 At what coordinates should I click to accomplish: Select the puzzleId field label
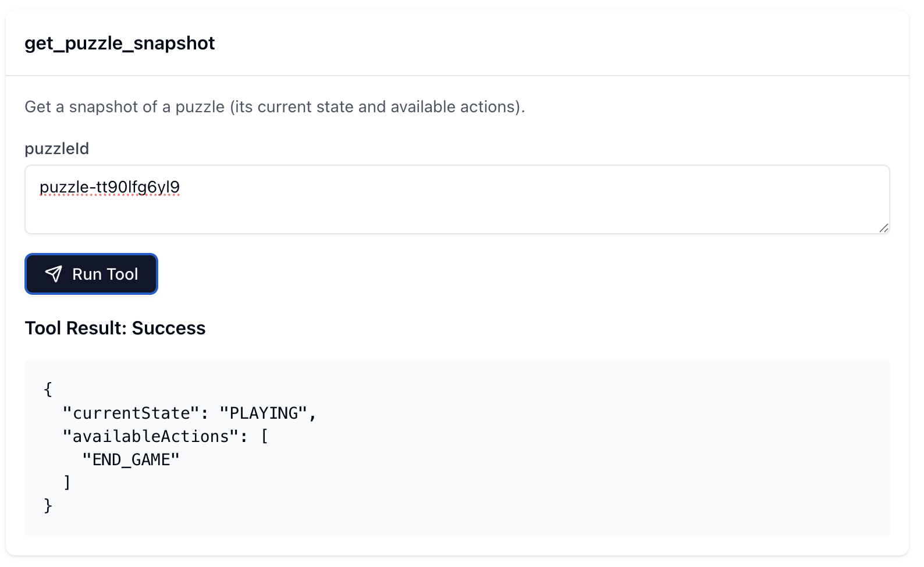(x=56, y=149)
